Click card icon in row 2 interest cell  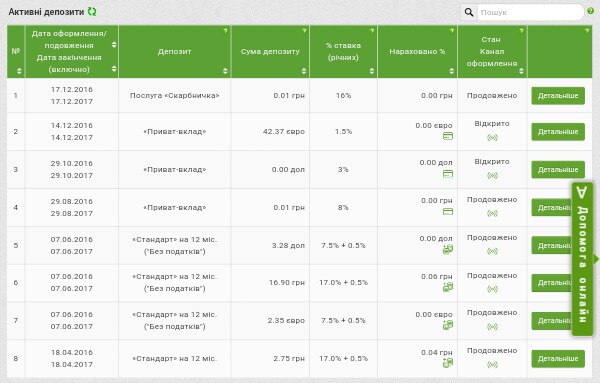pos(448,136)
